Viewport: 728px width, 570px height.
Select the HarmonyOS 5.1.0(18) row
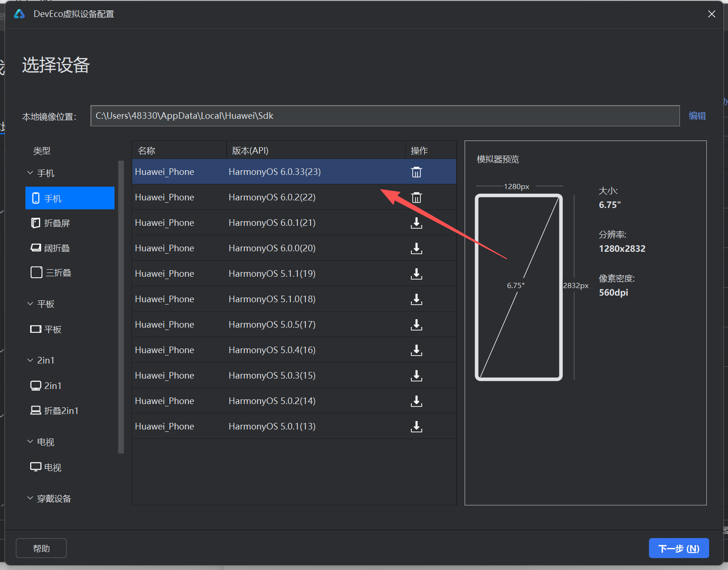(294, 299)
